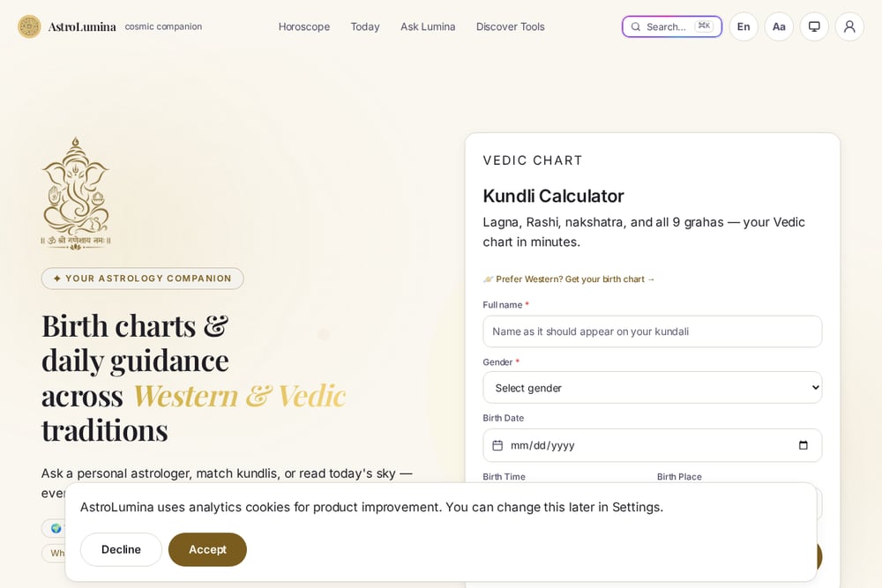Focus the Full name input field
Screen dimensions: 882x588
tap(652, 331)
